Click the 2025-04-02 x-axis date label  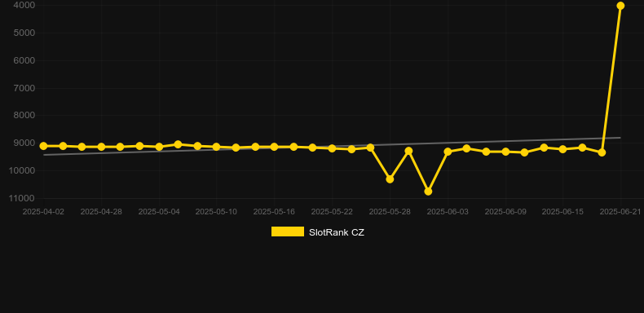43,212
